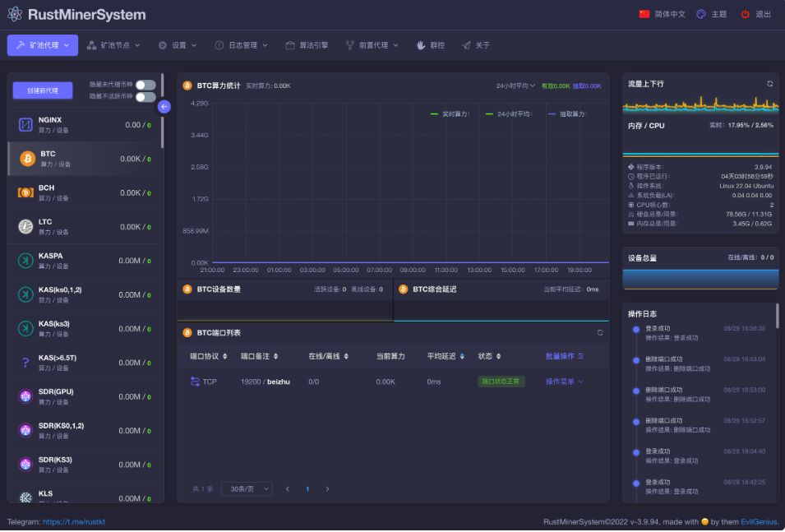The width and height of the screenshot is (785, 532).
Task: Collapse sidebar with blue arrow button
Action: coord(164,106)
